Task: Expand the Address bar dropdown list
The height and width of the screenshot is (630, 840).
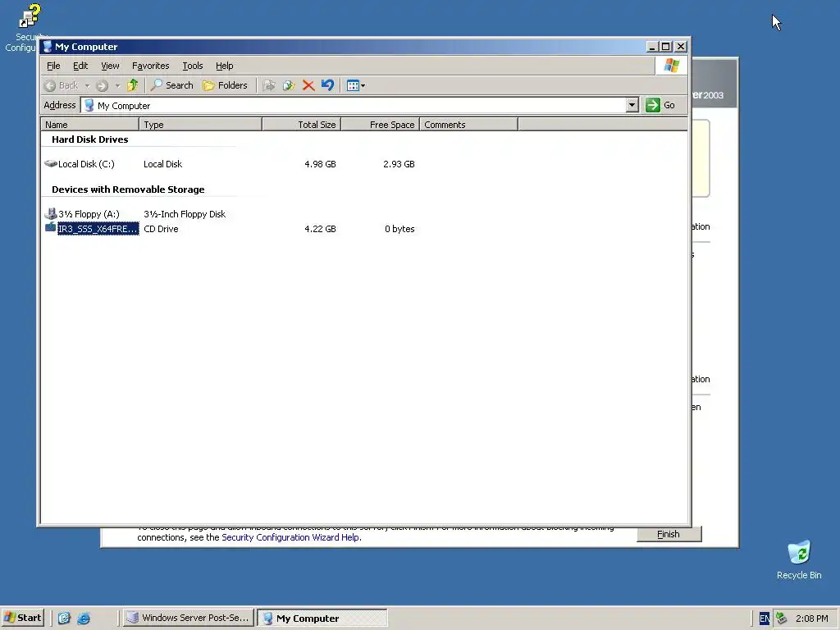Action: (632, 105)
